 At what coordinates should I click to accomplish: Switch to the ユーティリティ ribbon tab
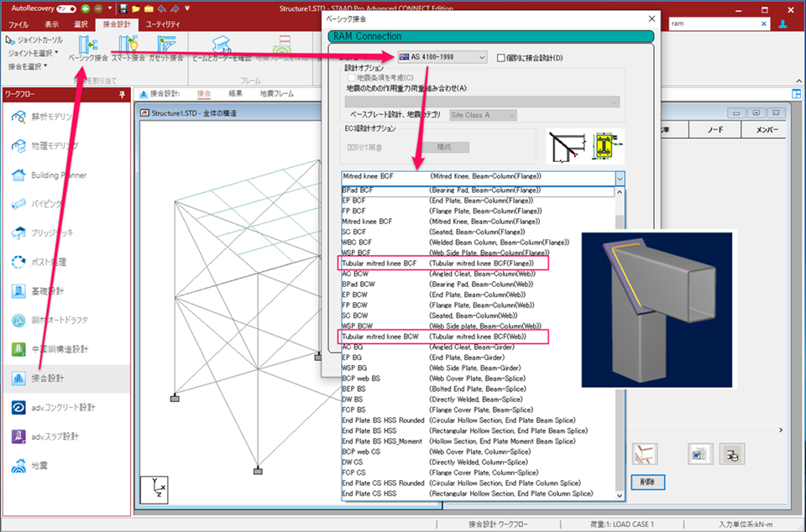163,24
